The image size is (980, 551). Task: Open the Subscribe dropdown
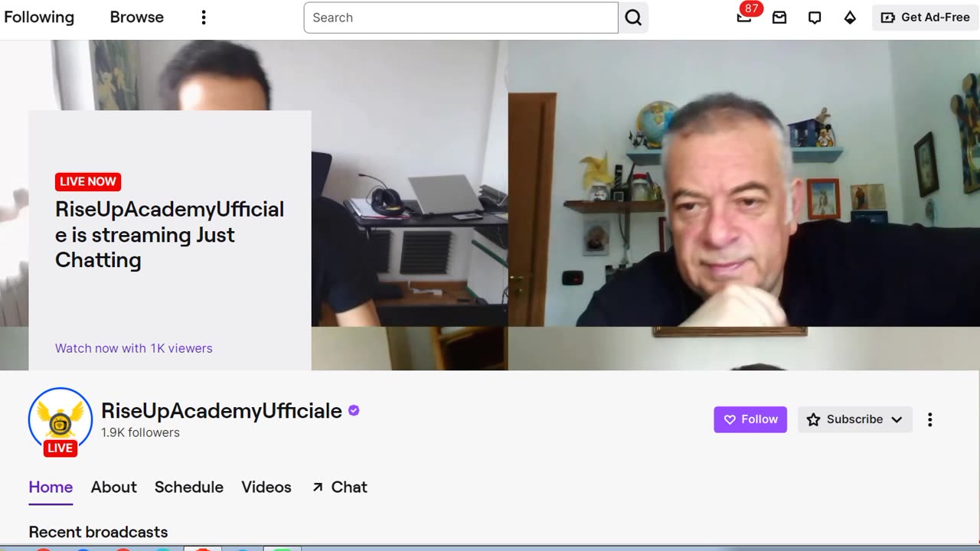coord(855,419)
